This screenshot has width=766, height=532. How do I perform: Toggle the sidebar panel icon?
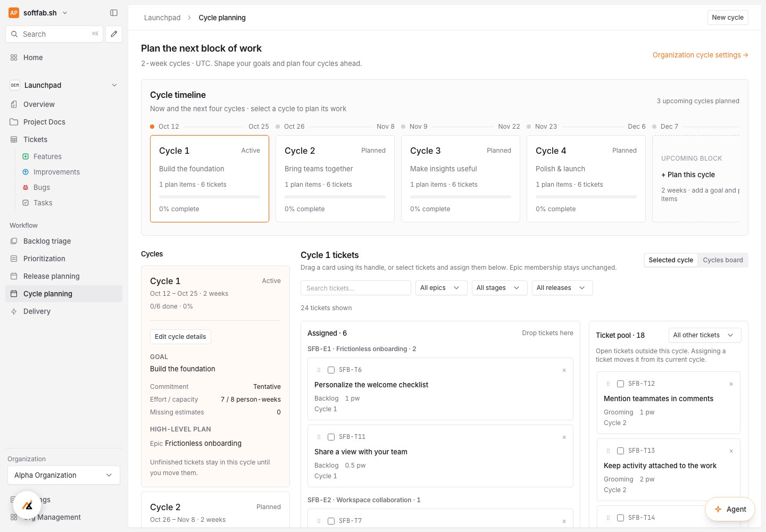(114, 13)
